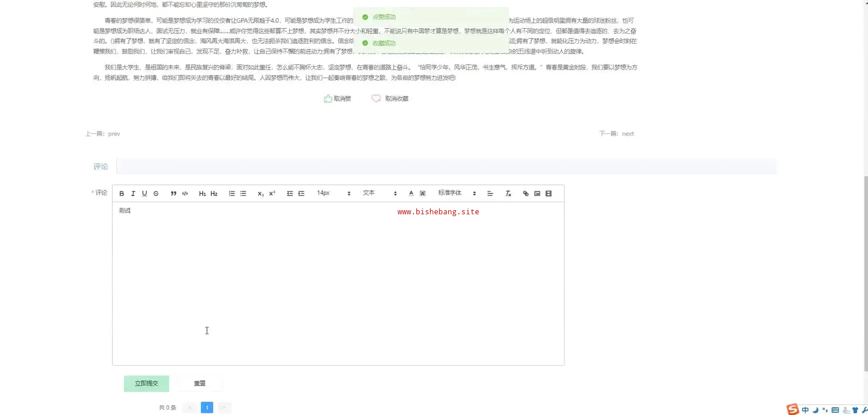Select comments page 1
Screen dimensions: 868x415
207,408
